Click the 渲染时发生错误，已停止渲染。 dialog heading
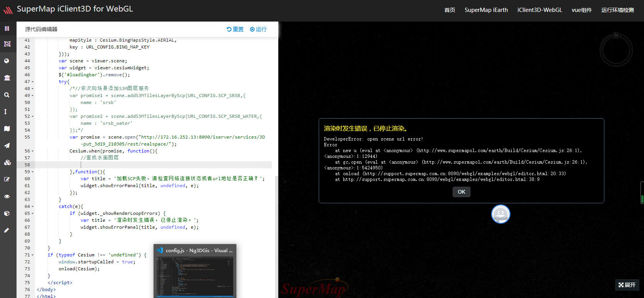Image resolution: width=644 pixels, height=298 pixels. 366,129
